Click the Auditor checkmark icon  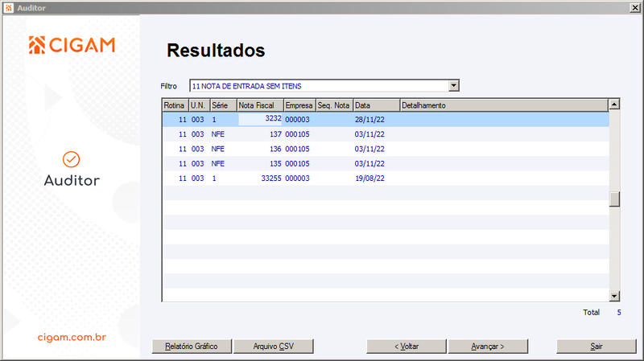click(71, 159)
